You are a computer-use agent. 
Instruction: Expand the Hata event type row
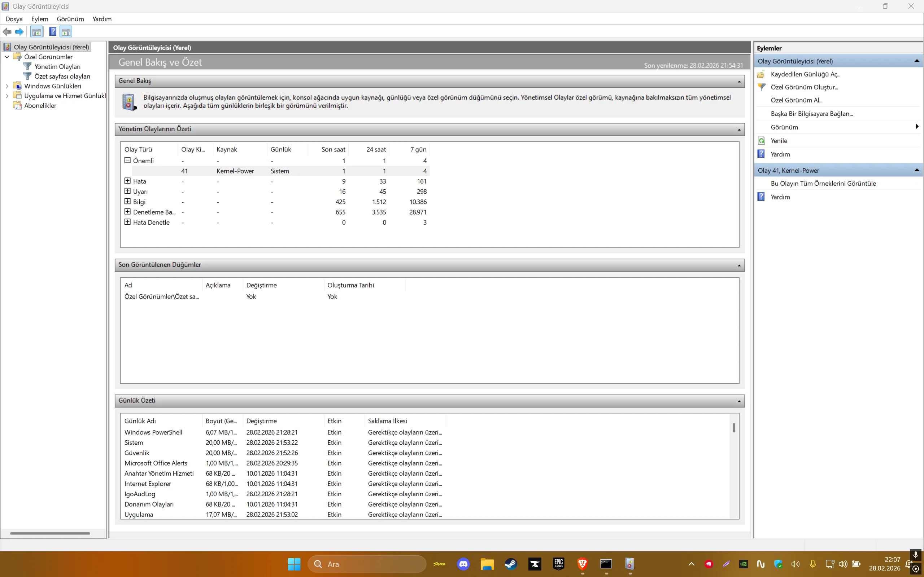pos(127,181)
